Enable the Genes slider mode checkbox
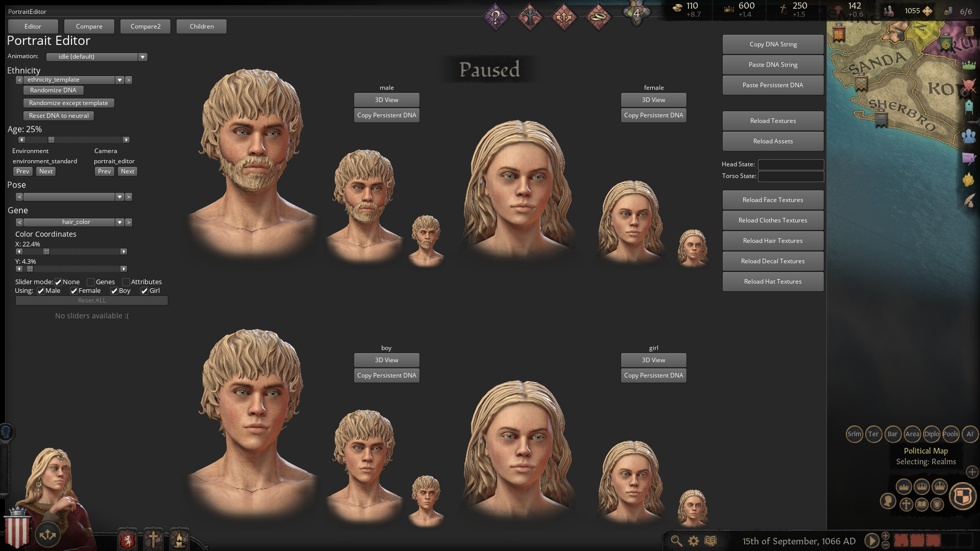980x551 pixels. [x=91, y=282]
